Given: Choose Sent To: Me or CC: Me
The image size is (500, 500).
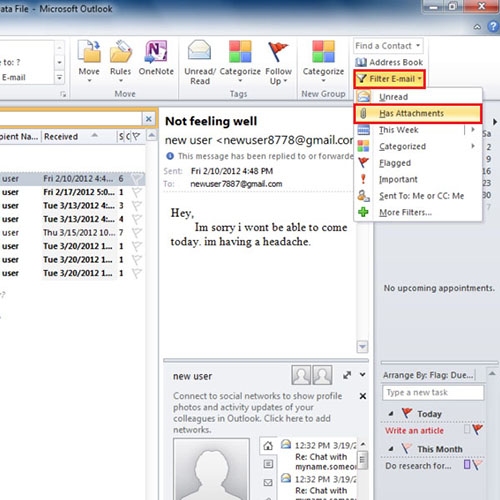Looking at the screenshot, I should (x=418, y=196).
